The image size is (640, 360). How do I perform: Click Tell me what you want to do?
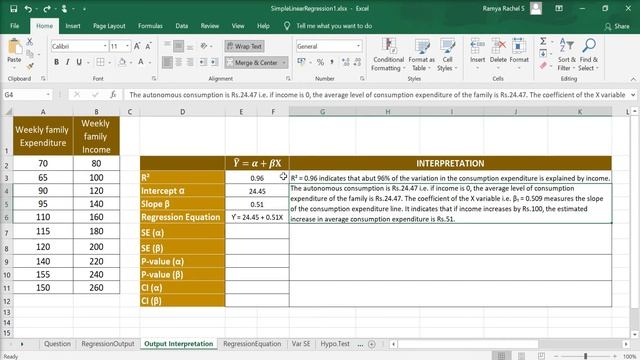334,26
